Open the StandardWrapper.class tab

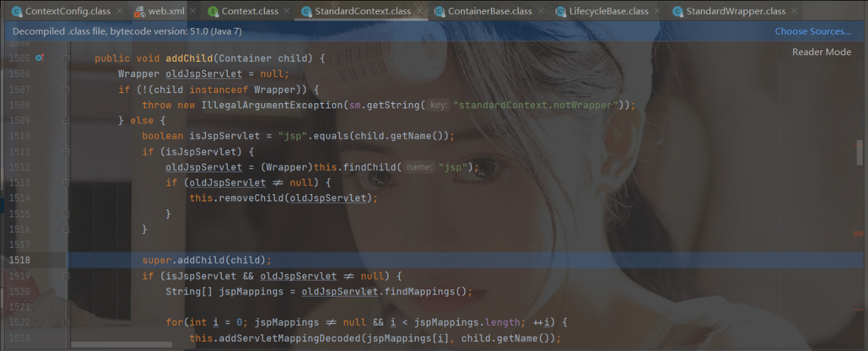pos(735,11)
